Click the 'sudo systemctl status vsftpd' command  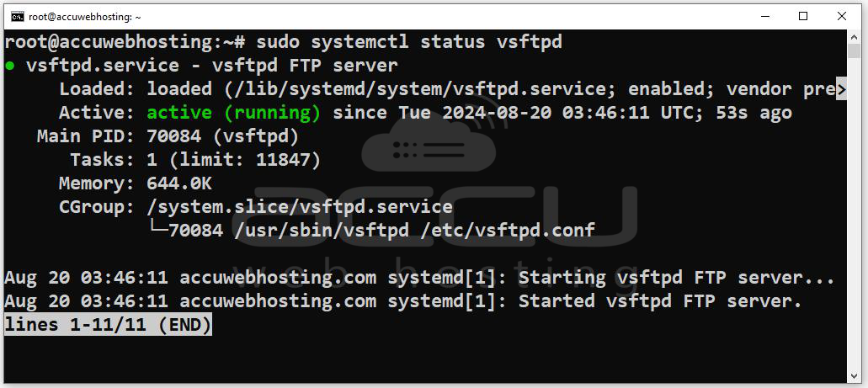pyautogui.click(x=408, y=42)
